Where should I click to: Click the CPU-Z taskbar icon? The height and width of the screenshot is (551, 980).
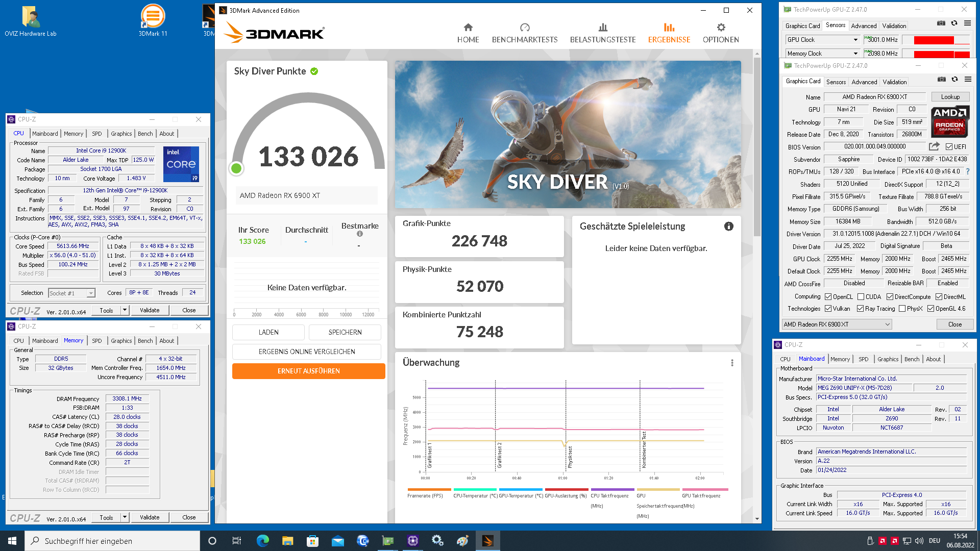(412, 541)
